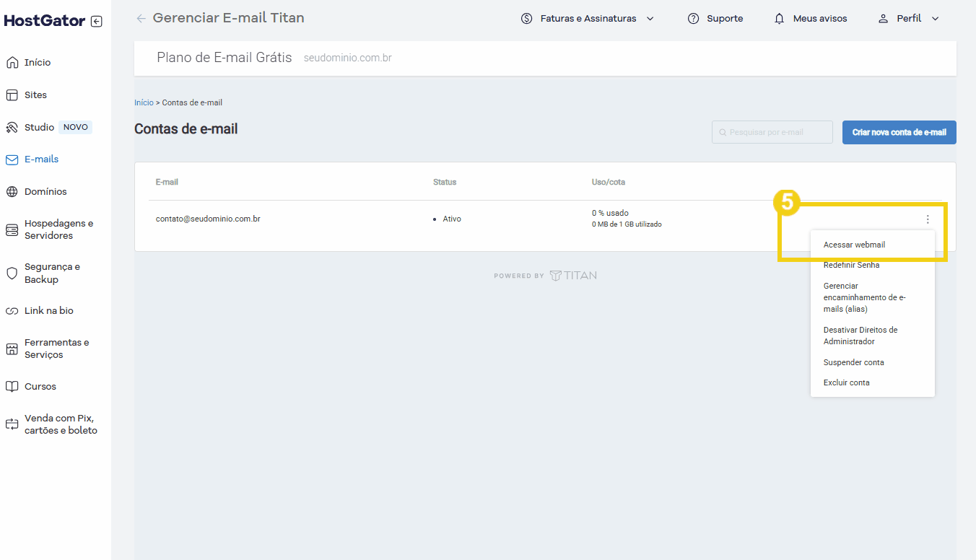976x560 pixels.
Task: Click the Sites layout icon
Action: (12, 95)
